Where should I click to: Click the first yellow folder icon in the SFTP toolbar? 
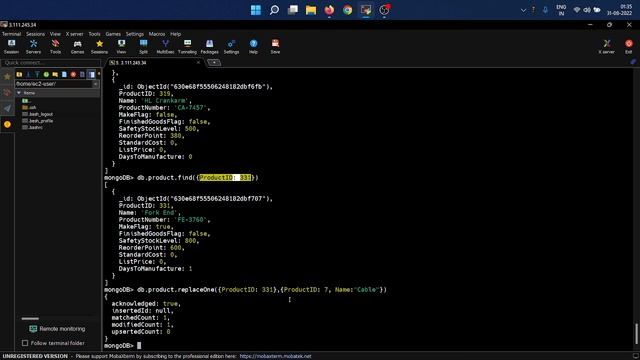click(x=19, y=74)
